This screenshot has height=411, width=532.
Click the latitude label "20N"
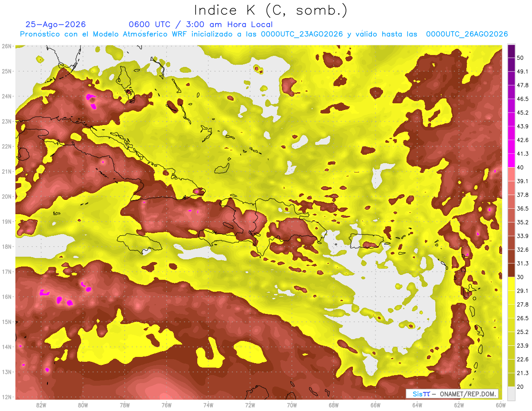click(6, 196)
